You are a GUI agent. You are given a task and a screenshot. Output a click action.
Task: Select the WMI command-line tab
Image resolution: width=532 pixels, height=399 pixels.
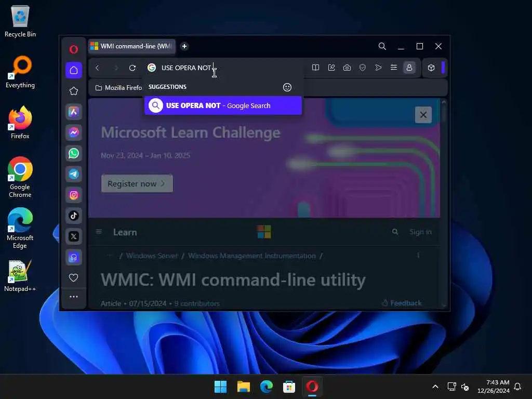pos(132,46)
